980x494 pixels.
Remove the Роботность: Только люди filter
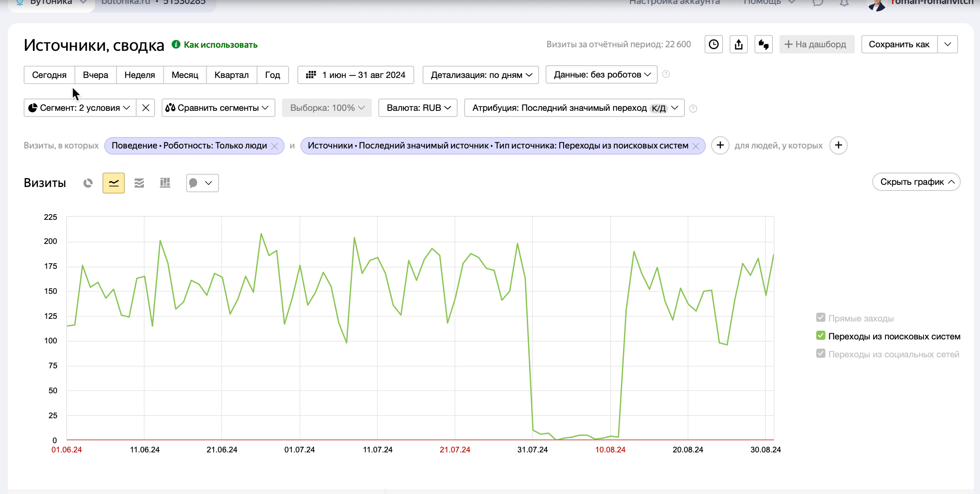[275, 146]
